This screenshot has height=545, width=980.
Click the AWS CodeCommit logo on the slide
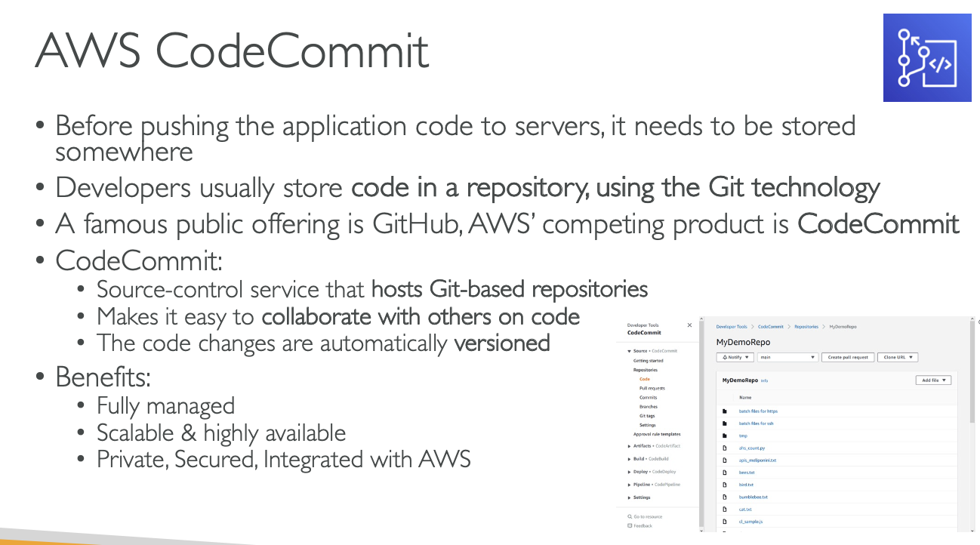pyautogui.click(x=926, y=58)
